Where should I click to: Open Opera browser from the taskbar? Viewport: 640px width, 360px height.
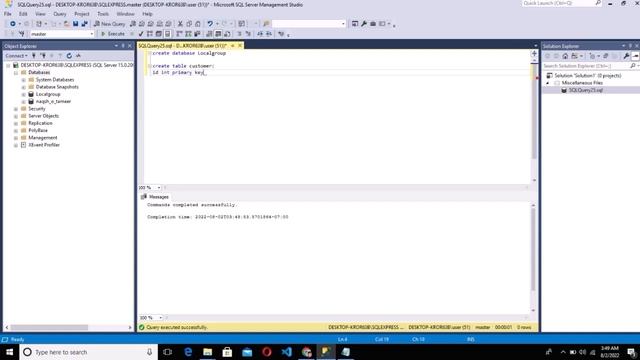267,352
